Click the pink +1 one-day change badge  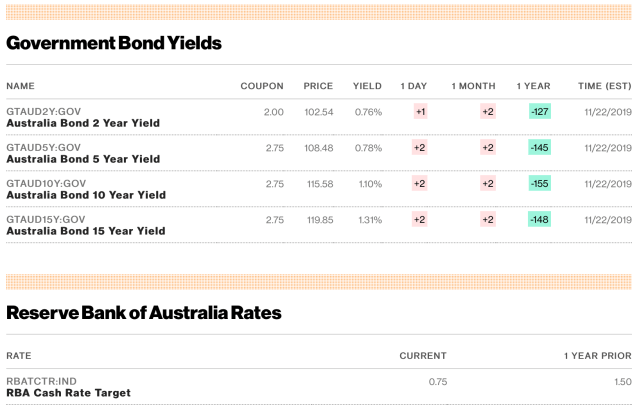(x=419, y=112)
